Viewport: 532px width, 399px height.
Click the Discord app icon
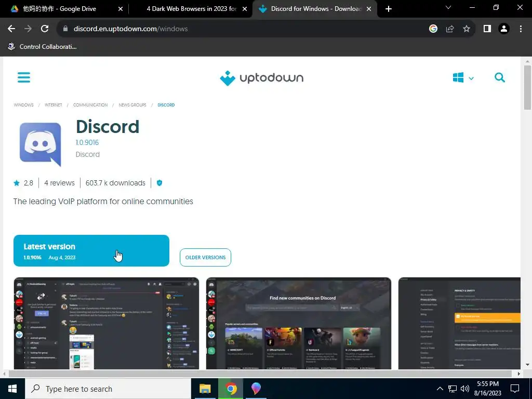[41, 144]
